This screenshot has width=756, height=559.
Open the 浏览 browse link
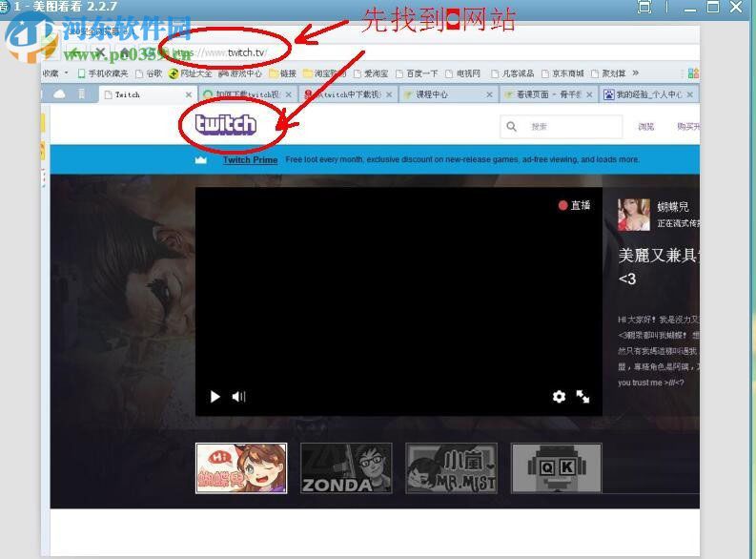[645, 126]
